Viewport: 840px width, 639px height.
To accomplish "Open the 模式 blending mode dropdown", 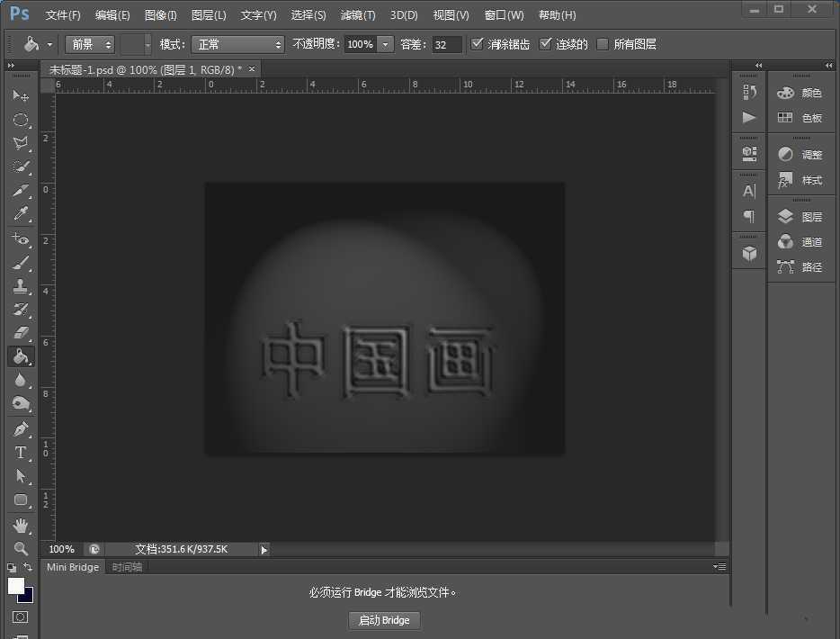I will [237, 43].
